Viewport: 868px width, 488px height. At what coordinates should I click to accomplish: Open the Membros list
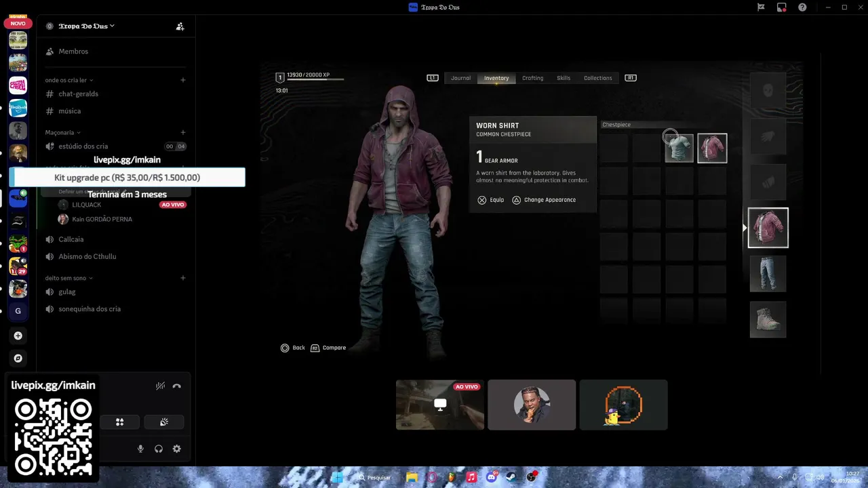pos(73,52)
